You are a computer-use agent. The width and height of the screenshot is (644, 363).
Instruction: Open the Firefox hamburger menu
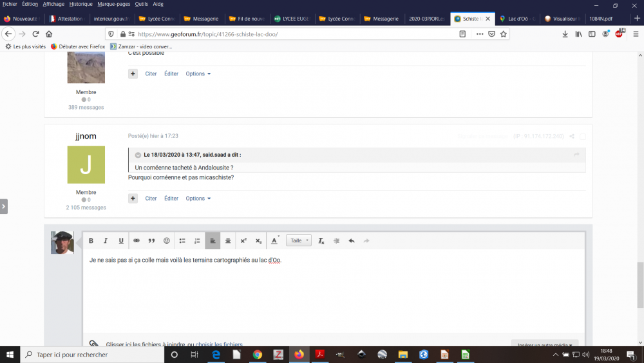(x=636, y=34)
